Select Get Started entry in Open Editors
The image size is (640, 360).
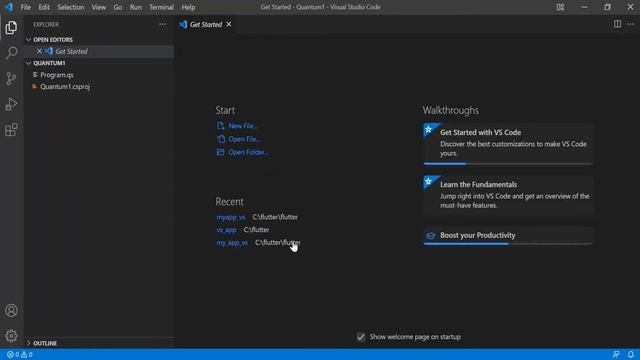pyautogui.click(x=99, y=51)
